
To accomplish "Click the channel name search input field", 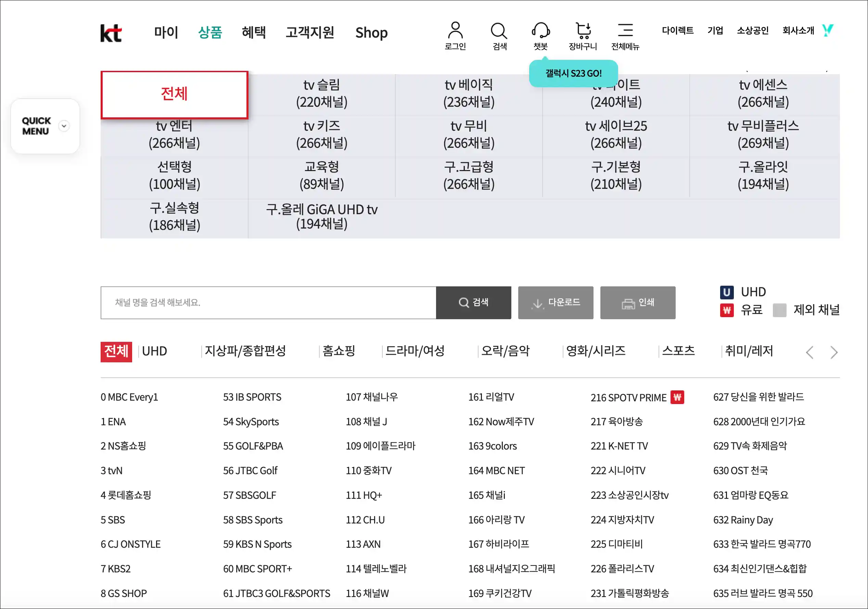I will [x=268, y=302].
